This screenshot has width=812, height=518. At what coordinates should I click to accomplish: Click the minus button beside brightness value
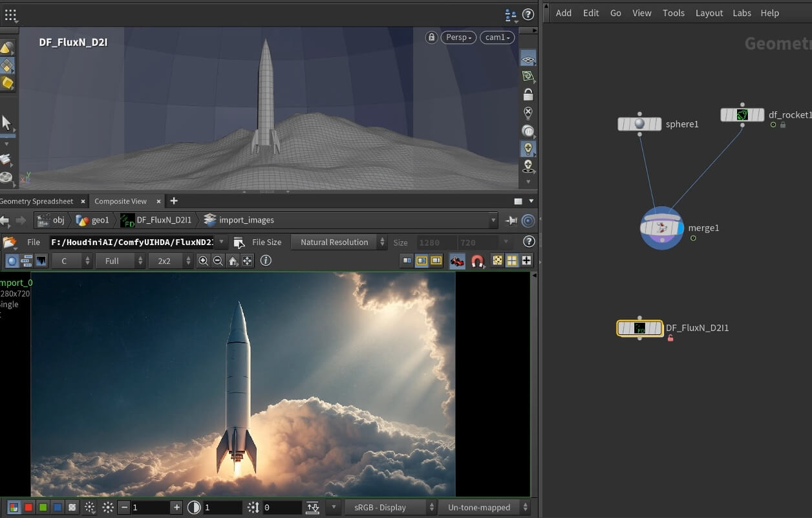(x=125, y=508)
